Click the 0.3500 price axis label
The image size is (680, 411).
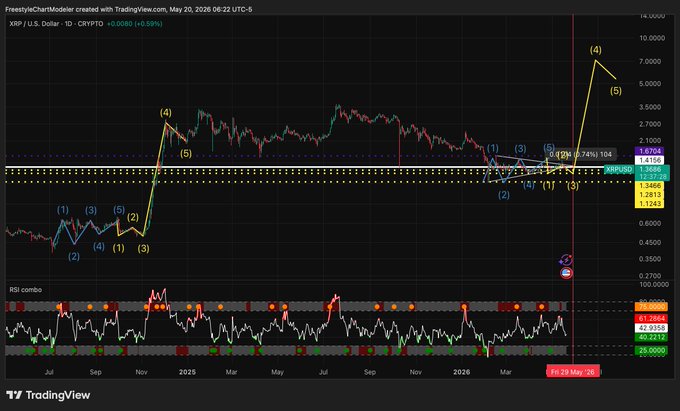click(x=650, y=259)
